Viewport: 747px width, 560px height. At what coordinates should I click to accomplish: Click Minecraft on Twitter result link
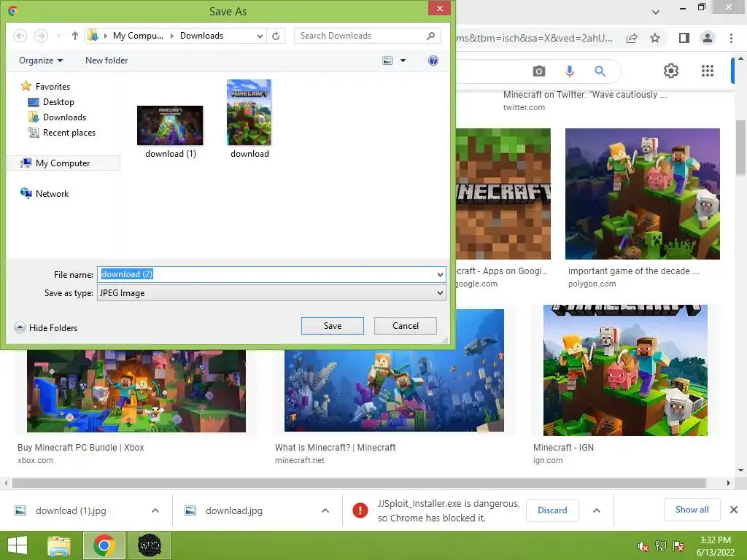click(584, 94)
